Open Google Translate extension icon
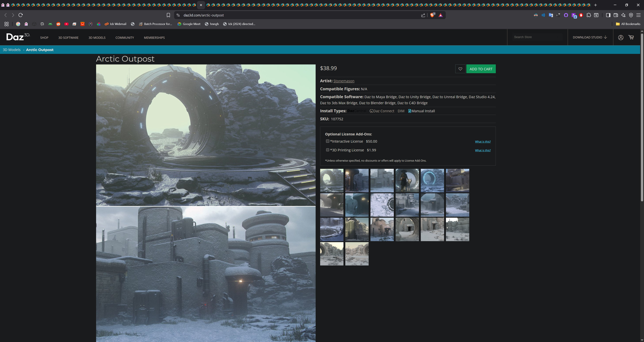 [x=551, y=15]
